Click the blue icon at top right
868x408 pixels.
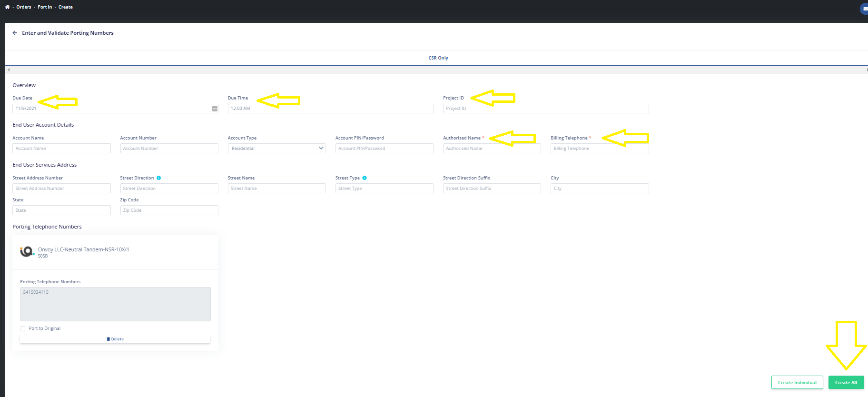click(864, 9)
